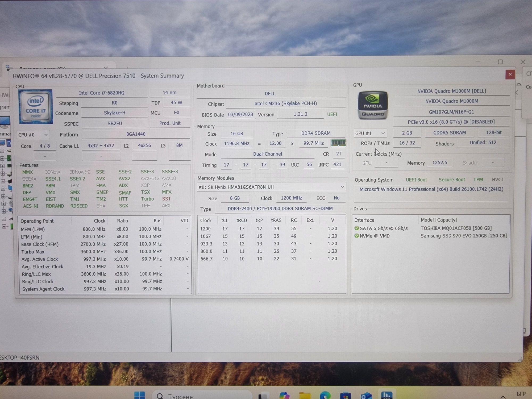Maximize the background HWiNFO main window
Viewport: 532px width, 399px height.
(x=500, y=62)
